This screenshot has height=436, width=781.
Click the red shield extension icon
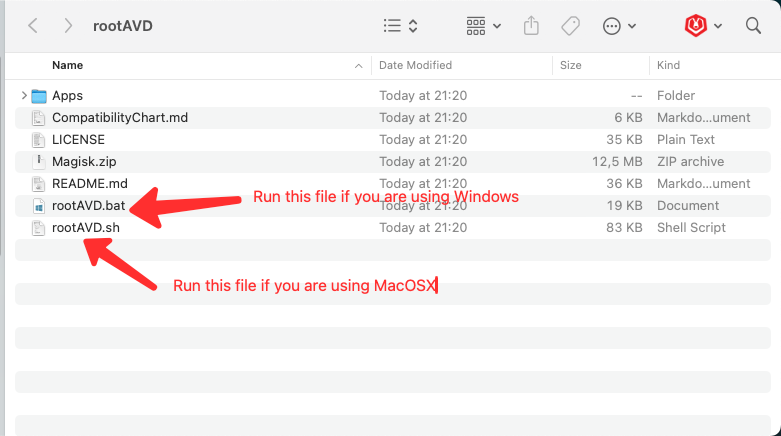pyautogui.click(x=696, y=25)
